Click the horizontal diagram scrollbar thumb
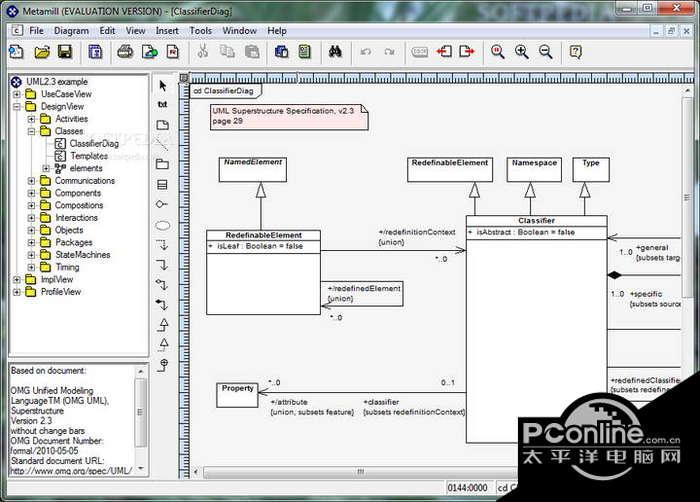The height and width of the screenshot is (502, 700). [x=360, y=472]
